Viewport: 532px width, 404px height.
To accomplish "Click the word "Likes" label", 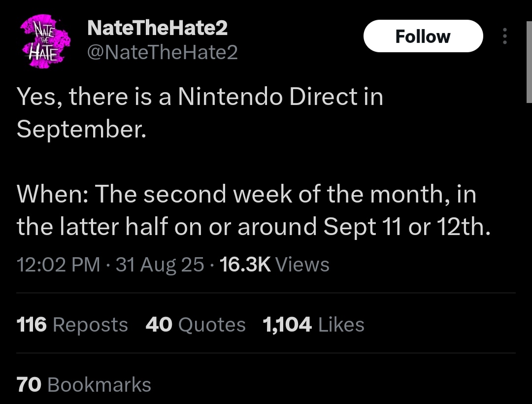I will tap(341, 324).
